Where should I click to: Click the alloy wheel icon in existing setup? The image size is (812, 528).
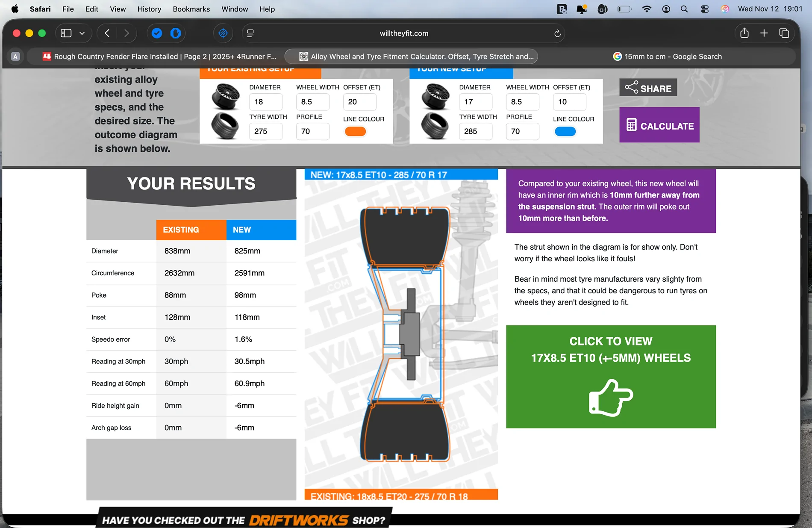click(x=225, y=97)
